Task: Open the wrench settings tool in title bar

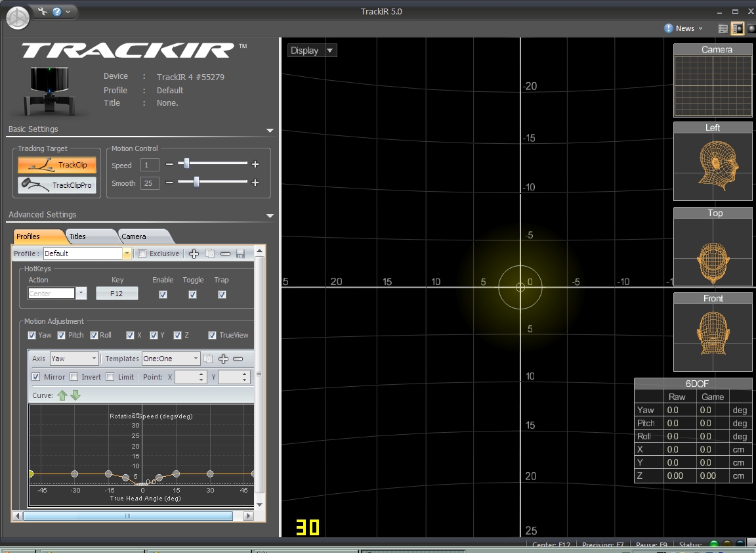Action: coord(43,11)
